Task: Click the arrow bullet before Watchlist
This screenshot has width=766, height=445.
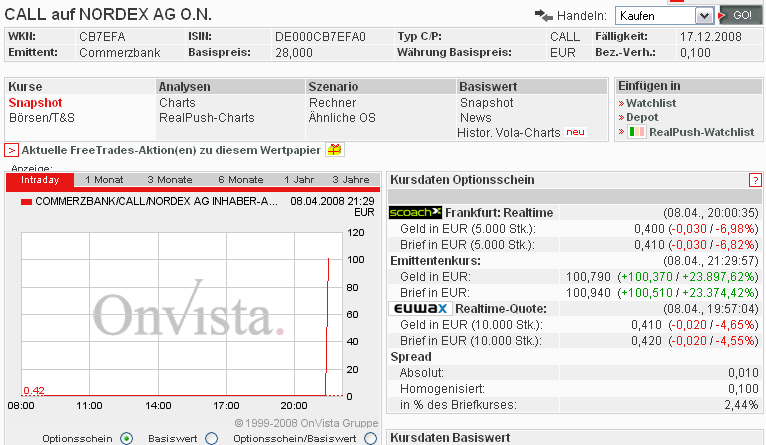Action: pos(621,104)
